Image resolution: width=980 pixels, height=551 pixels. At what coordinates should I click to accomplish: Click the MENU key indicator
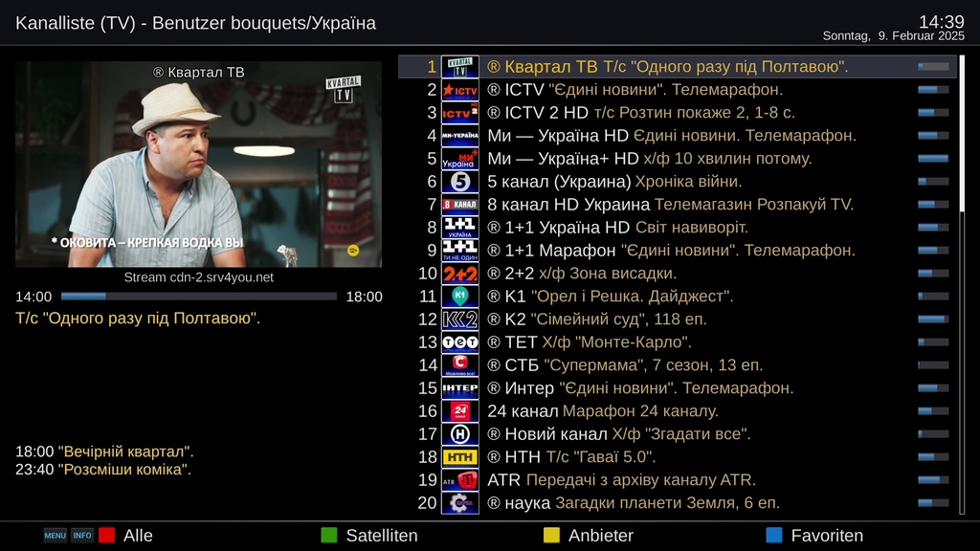point(55,536)
